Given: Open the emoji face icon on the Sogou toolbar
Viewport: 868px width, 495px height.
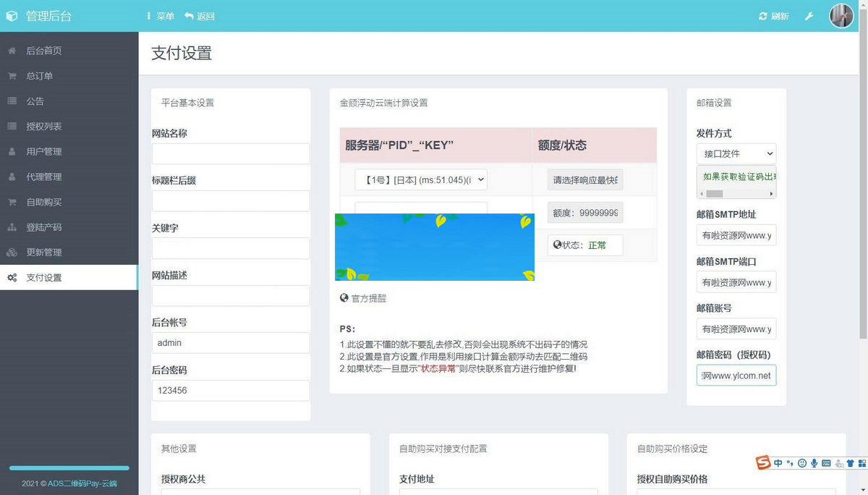Looking at the screenshot, I should [801, 463].
